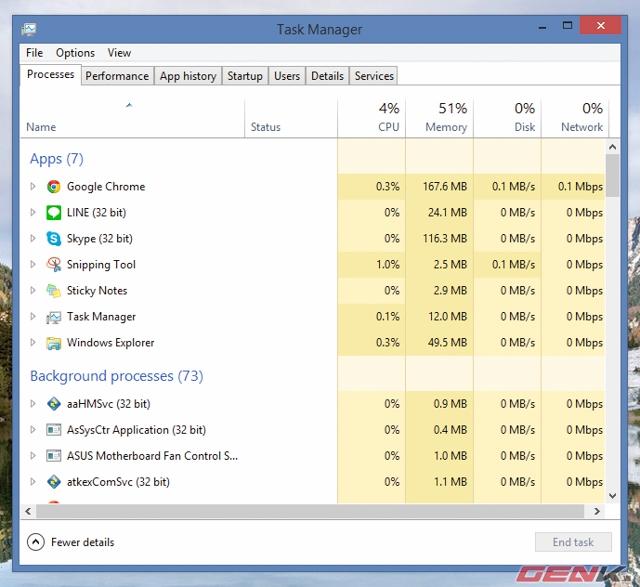Open the View menu
640x587 pixels.
pos(119,53)
